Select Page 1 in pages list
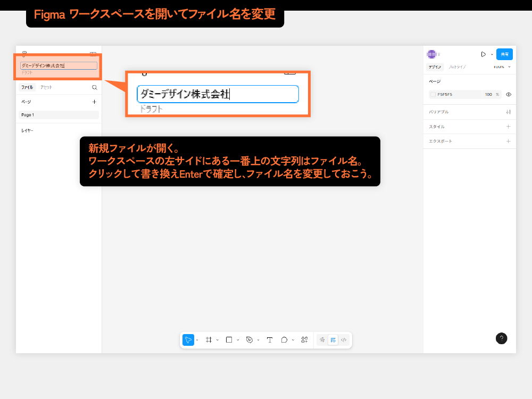This screenshot has width=532, height=399. click(x=59, y=115)
